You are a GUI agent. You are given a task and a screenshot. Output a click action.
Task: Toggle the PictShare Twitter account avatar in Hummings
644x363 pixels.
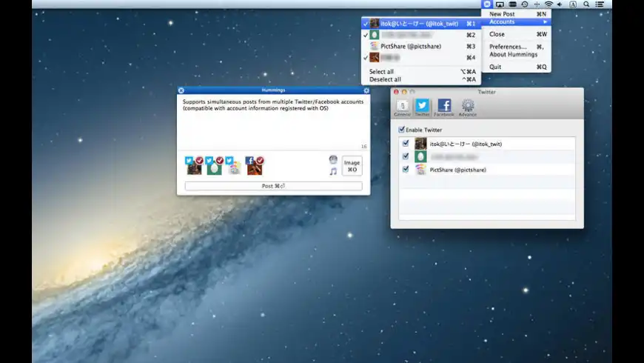pos(233,166)
